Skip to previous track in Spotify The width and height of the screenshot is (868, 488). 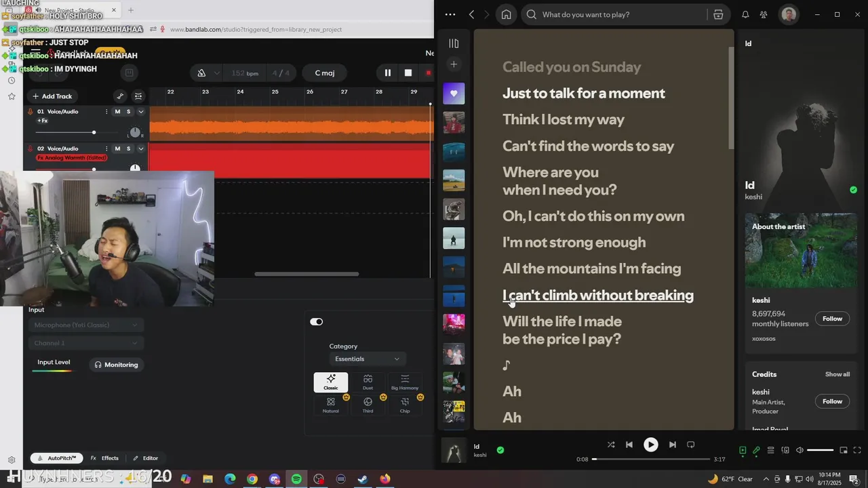(x=629, y=445)
